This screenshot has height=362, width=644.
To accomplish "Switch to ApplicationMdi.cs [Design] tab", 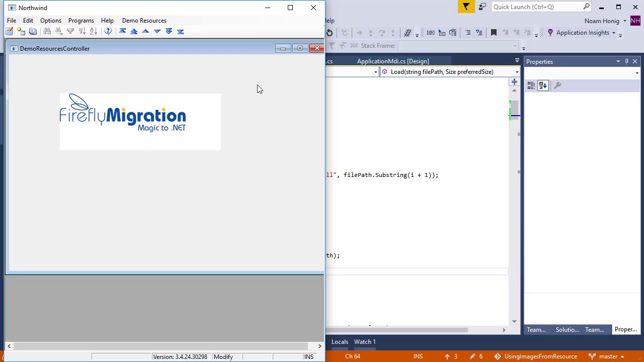I will coord(393,61).
